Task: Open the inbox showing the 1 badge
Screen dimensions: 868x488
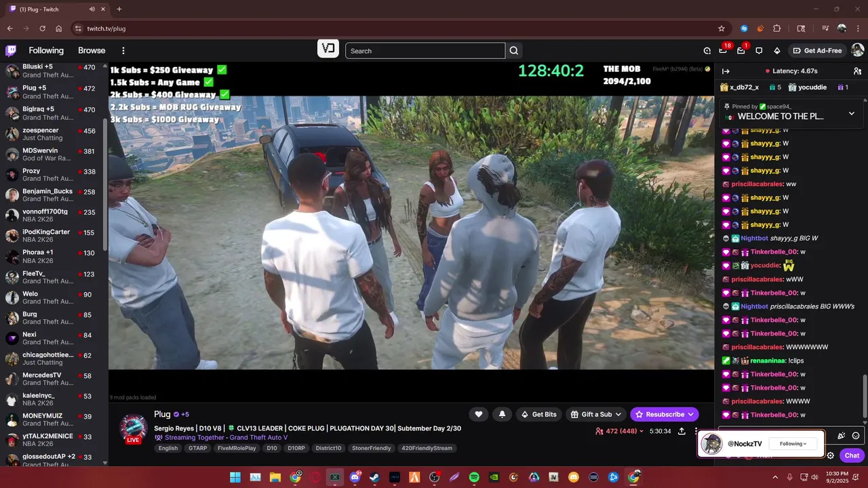Action: 741,50
